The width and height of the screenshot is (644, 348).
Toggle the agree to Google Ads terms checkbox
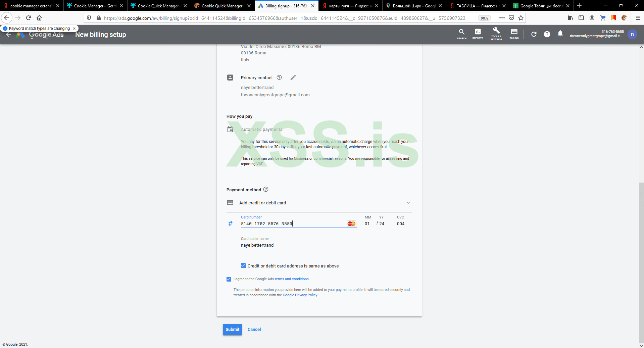[229, 279]
